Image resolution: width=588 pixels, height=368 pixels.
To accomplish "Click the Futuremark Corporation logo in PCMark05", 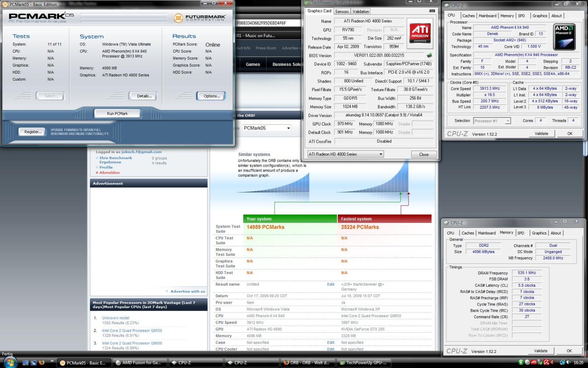I will 200,17.
